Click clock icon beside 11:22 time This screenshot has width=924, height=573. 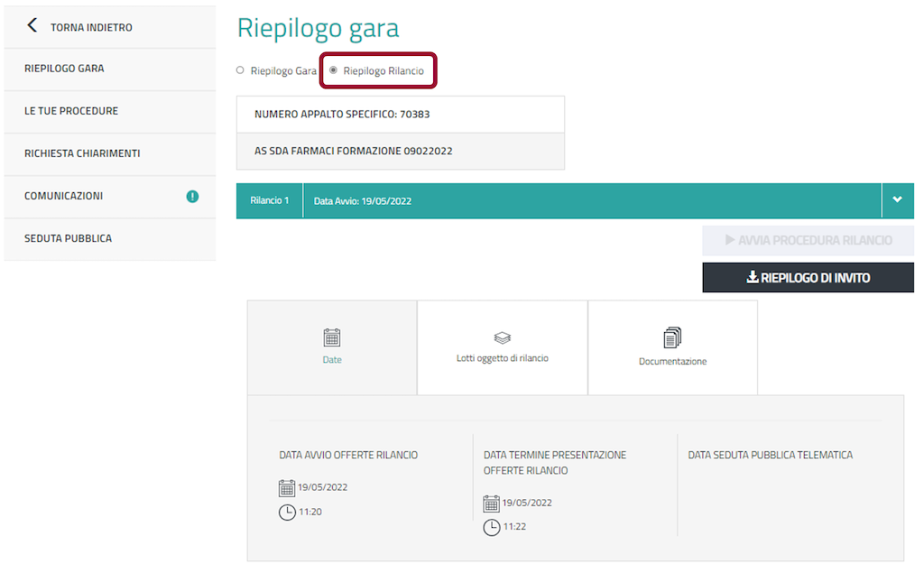[492, 527]
